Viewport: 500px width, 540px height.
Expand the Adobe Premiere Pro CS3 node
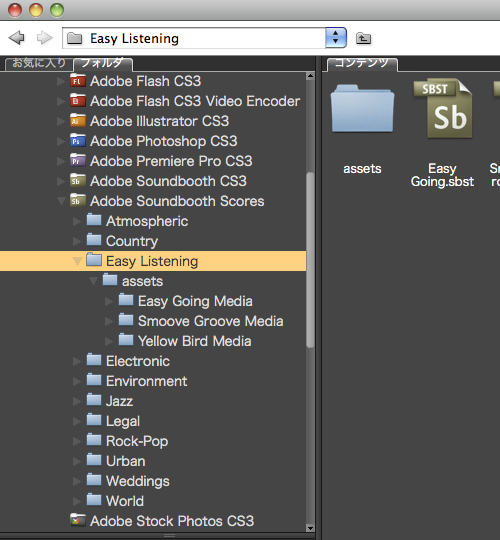tap(61, 161)
